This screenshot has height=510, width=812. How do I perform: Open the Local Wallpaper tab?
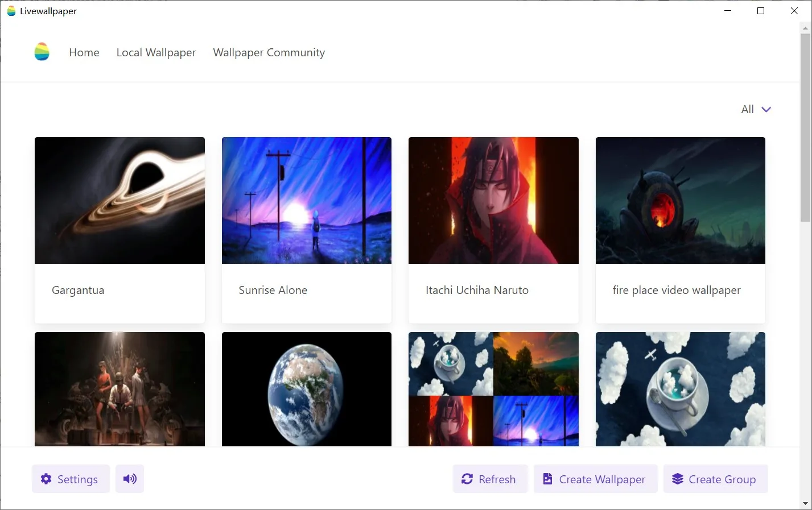(x=156, y=52)
